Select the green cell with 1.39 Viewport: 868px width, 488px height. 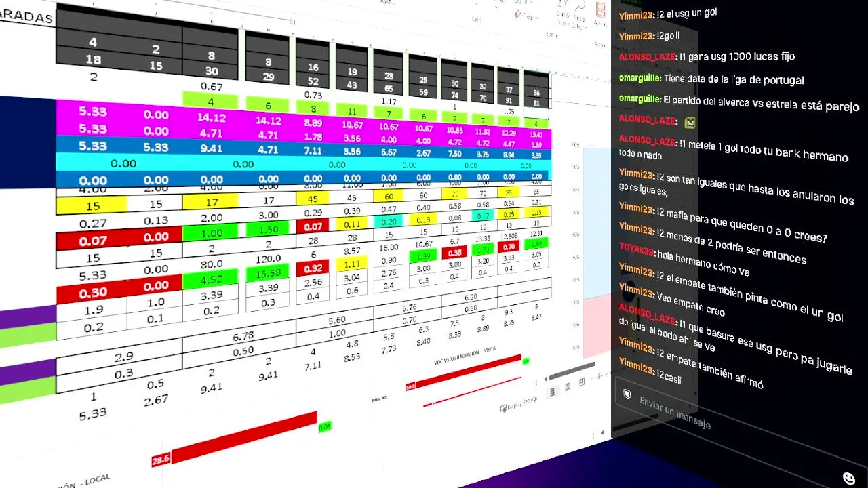click(424, 256)
